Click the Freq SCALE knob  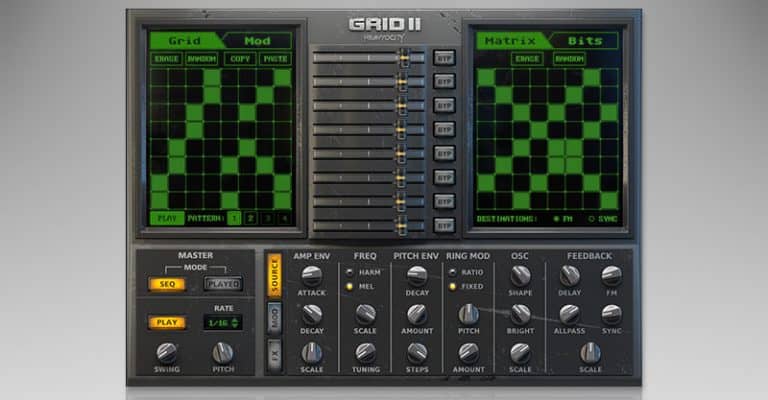[365, 314]
